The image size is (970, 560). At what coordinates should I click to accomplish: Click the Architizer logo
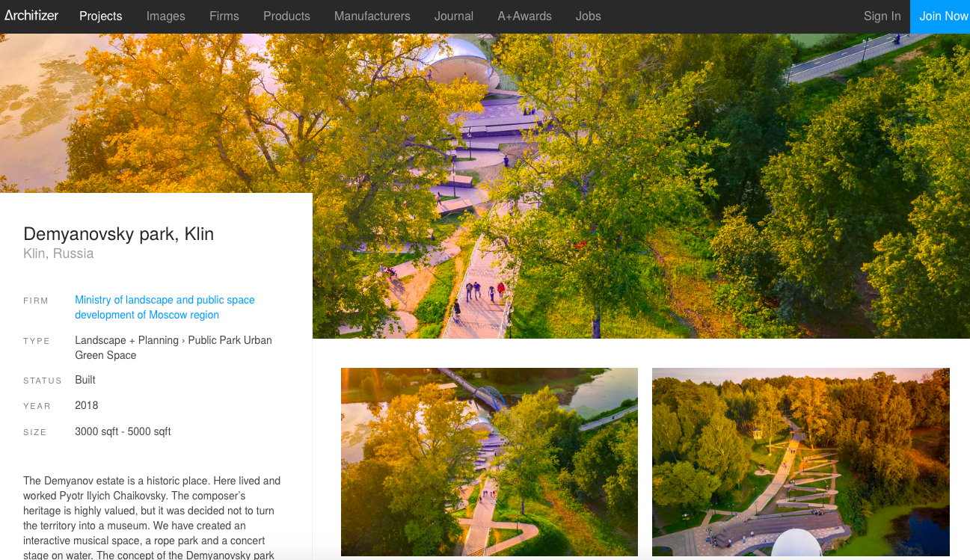point(31,16)
